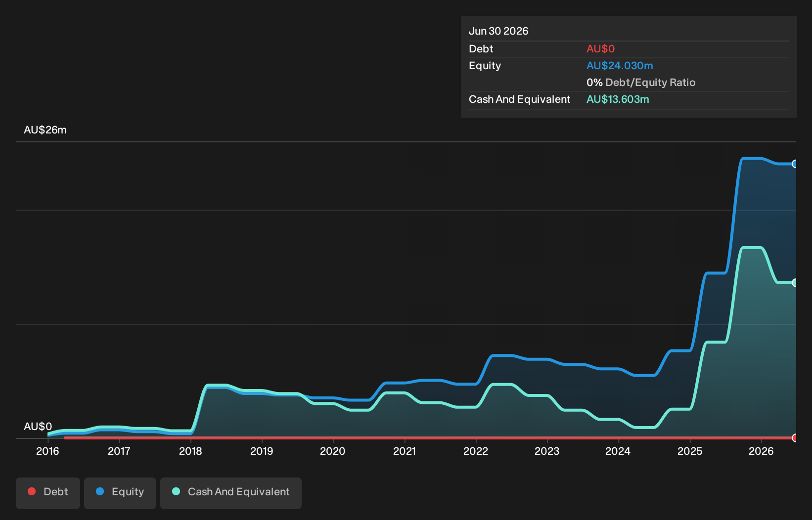812x520 pixels.
Task: Click the blue Equity legend dot
Action: [x=100, y=491]
